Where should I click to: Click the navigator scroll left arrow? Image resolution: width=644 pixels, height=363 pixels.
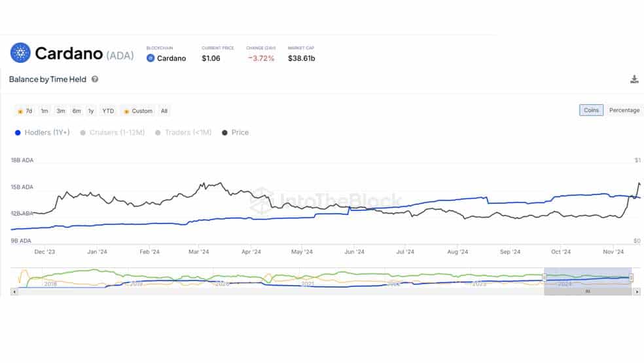click(x=14, y=292)
